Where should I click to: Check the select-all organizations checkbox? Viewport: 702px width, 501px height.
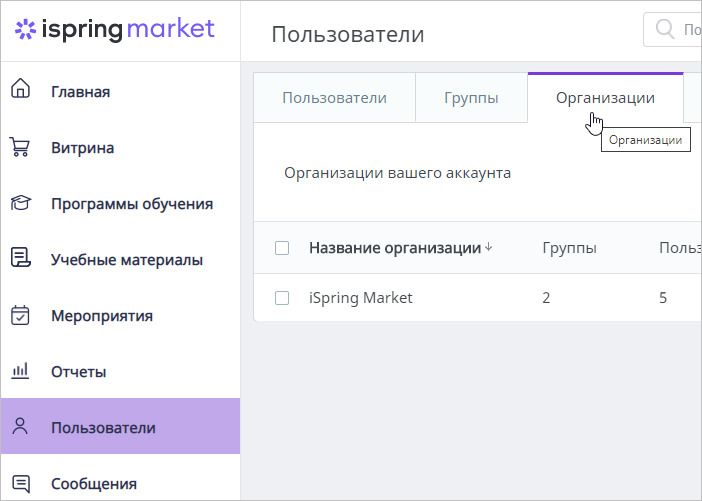[282, 248]
